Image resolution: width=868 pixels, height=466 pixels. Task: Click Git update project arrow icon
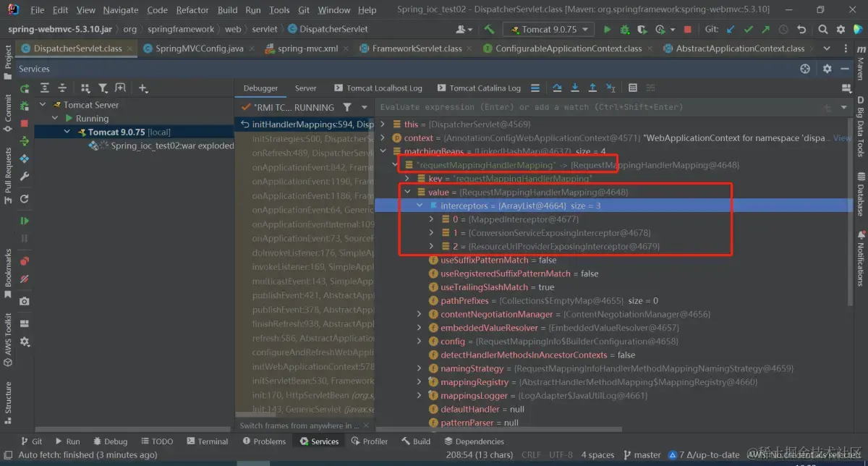(730, 30)
